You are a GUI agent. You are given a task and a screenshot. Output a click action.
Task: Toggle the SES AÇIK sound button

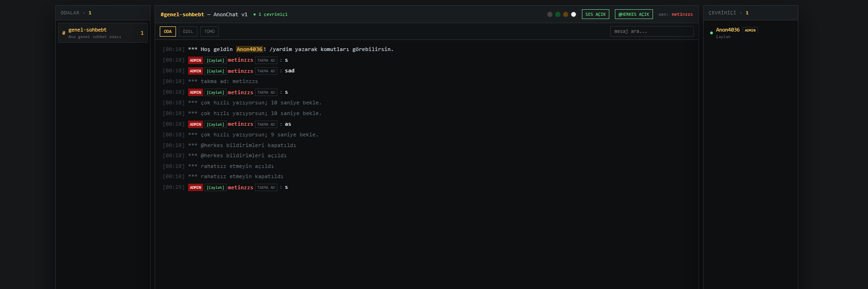595,14
